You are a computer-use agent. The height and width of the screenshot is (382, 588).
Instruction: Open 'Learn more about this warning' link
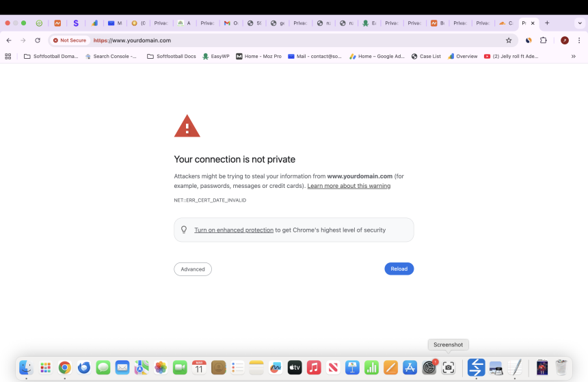click(349, 186)
